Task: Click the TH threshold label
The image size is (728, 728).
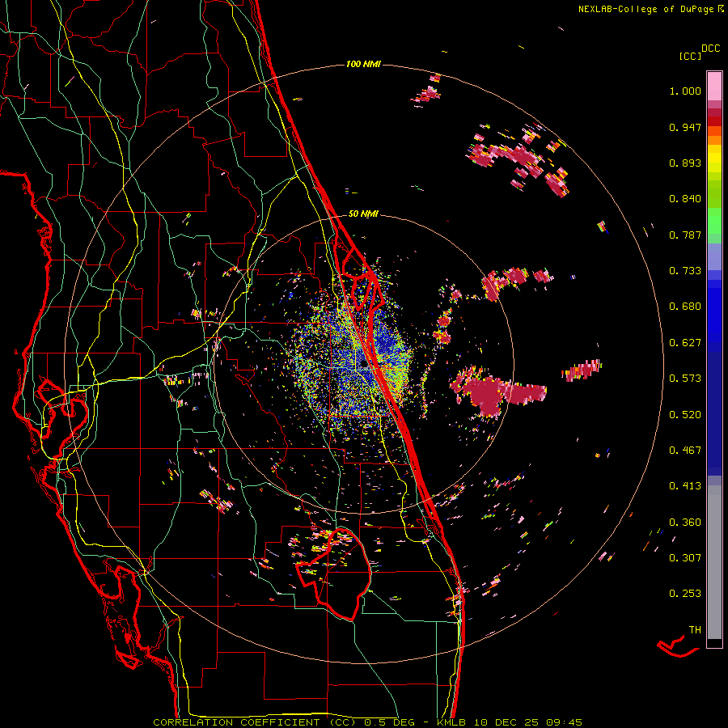Action: point(695,630)
